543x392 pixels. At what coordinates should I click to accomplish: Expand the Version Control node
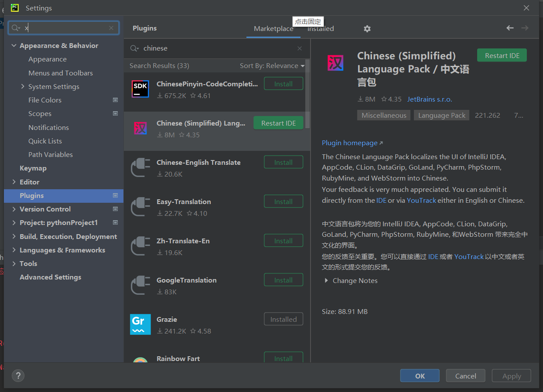click(14, 209)
